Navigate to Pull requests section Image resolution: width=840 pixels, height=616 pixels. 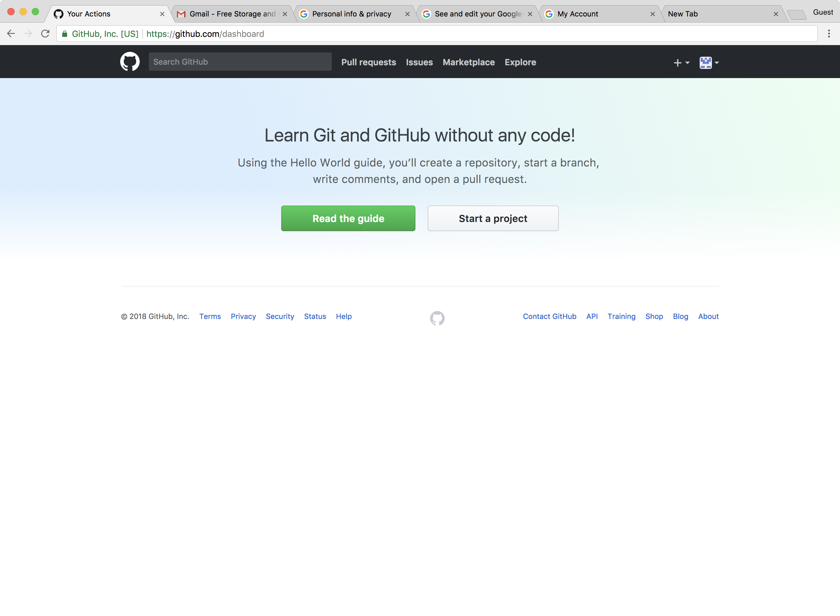pos(369,62)
